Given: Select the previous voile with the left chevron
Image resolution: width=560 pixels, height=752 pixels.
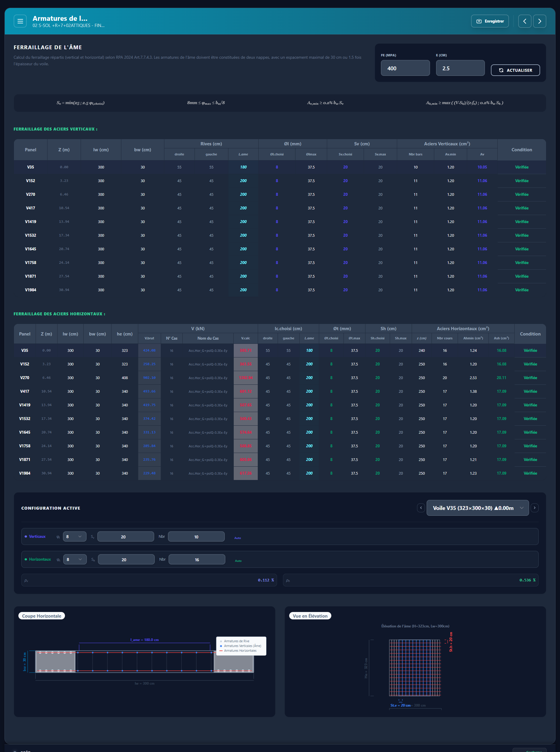Looking at the screenshot, I should tap(421, 508).
